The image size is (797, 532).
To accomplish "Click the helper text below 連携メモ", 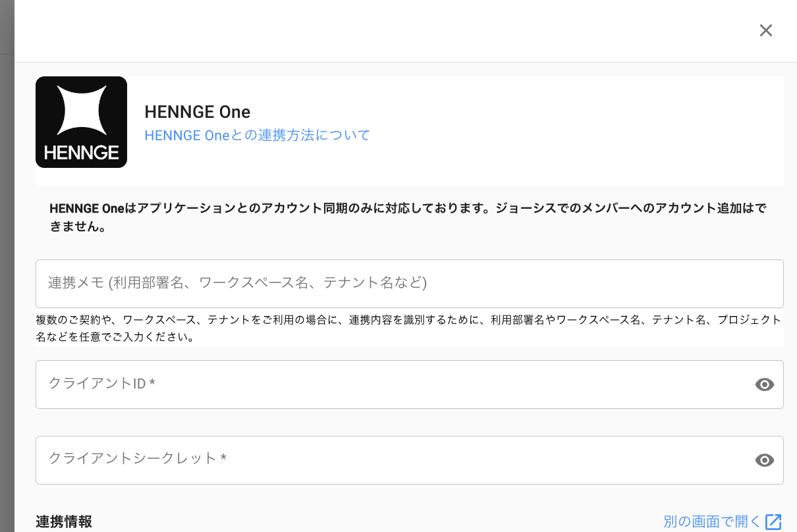I will [x=408, y=328].
